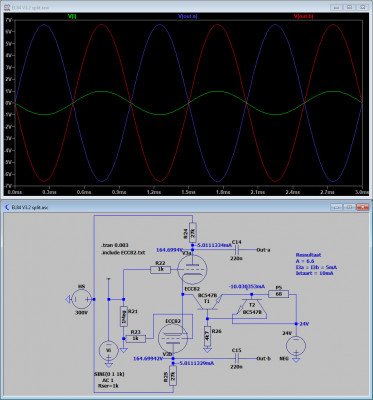373x400 pixels.
Task: Click the Istaart = 10mA comment
Action: [x=314, y=273]
